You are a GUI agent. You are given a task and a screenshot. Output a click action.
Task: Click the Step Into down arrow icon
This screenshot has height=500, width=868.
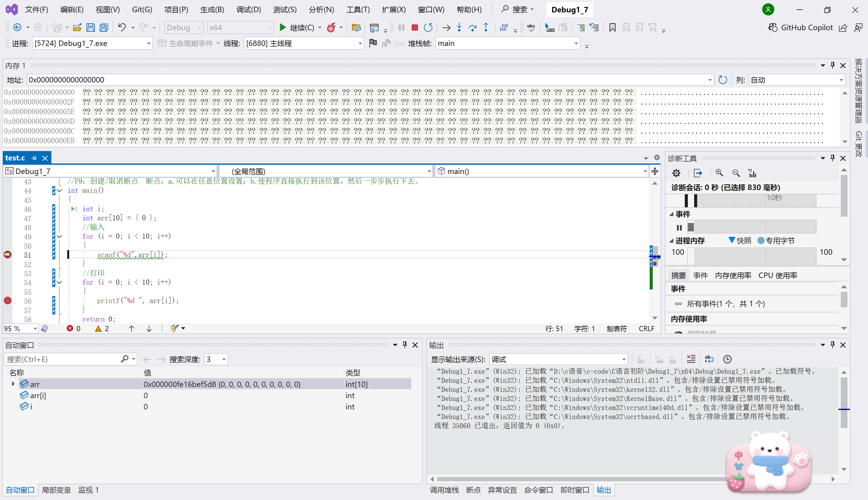[460, 27]
